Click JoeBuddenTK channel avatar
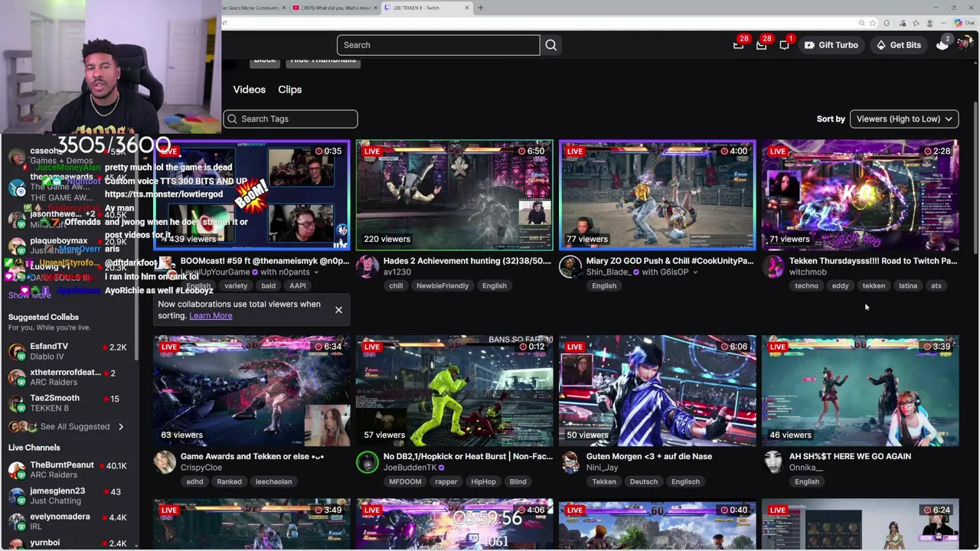Viewport: 980px width, 551px height. [367, 461]
